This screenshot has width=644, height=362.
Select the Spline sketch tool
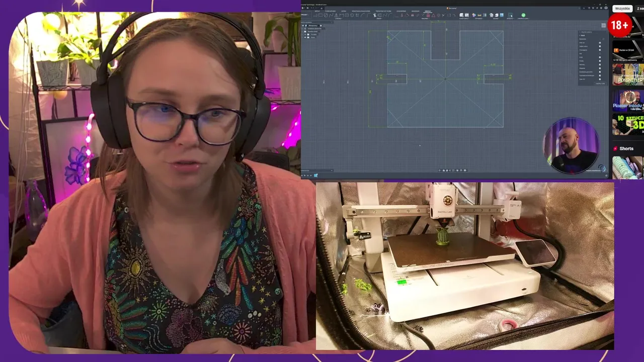click(331, 16)
